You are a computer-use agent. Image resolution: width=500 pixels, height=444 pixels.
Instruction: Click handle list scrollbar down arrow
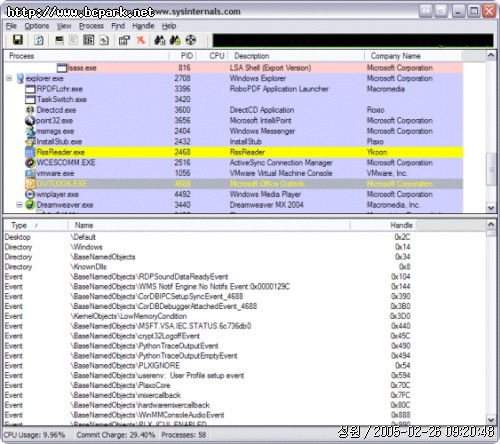[491, 420]
